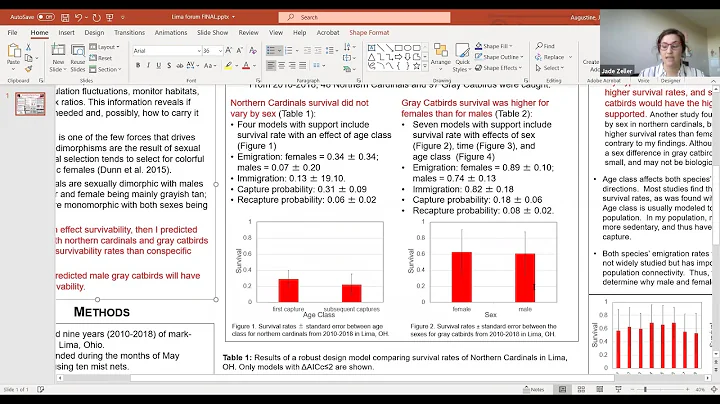
Task: Cut selection with scissors icon
Action: tap(28, 47)
